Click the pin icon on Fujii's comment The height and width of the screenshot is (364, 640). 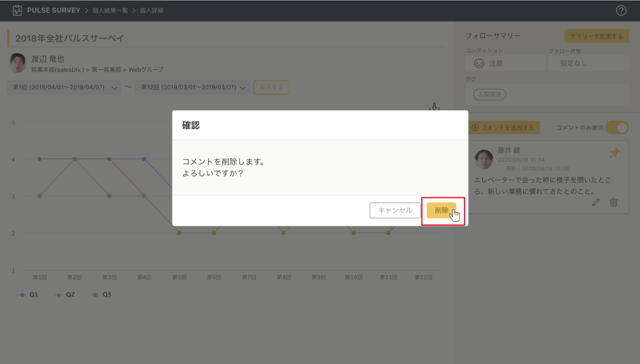614,153
